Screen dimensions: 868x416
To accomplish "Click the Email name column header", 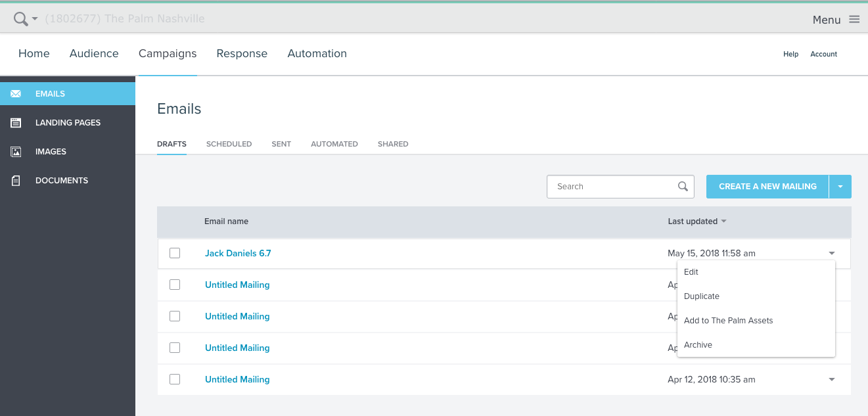I will point(226,221).
